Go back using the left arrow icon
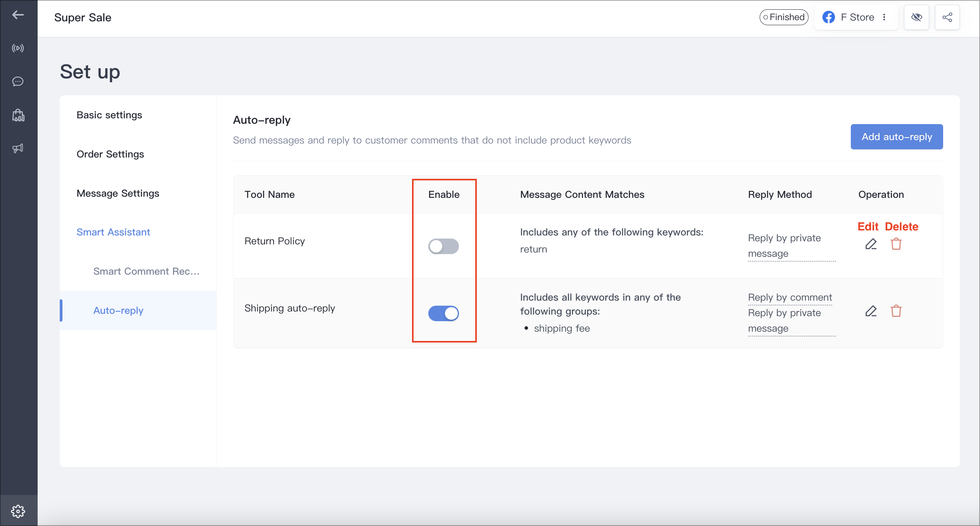This screenshot has width=980, height=526. coord(18,15)
